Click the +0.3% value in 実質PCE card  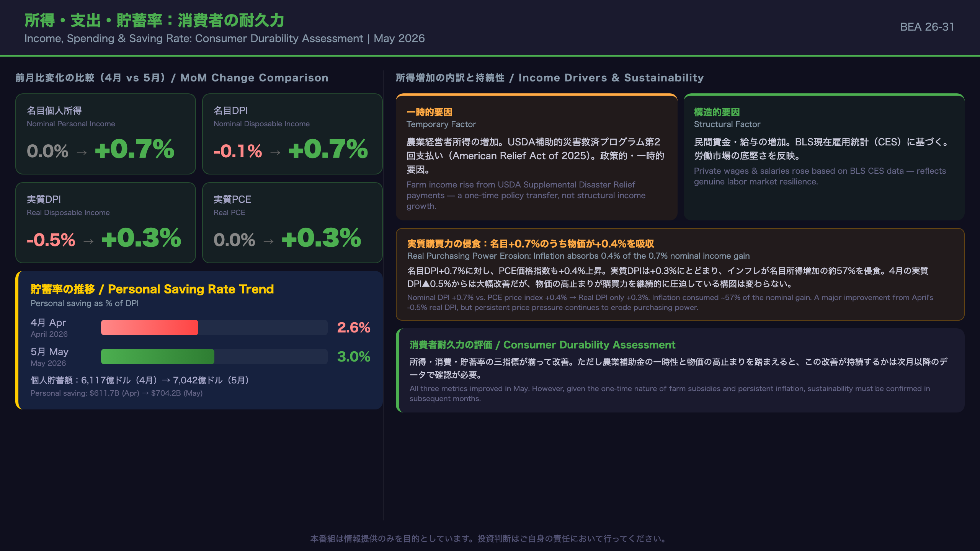pyautogui.click(x=321, y=238)
